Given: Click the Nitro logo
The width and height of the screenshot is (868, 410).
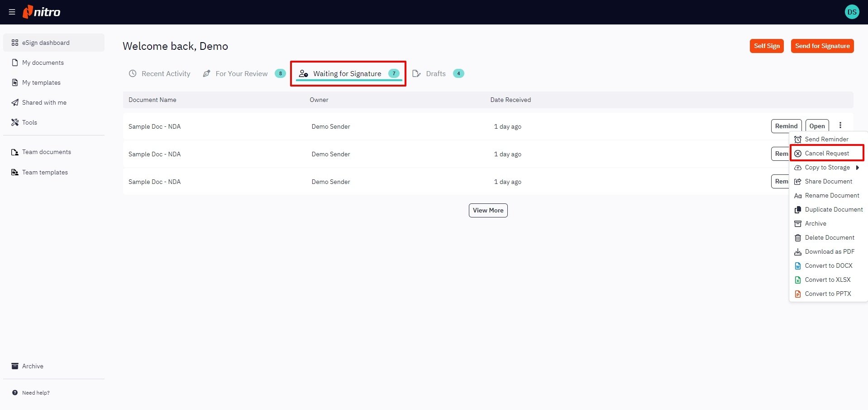Looking at the screenshot, I should click(x=42, y=12).
